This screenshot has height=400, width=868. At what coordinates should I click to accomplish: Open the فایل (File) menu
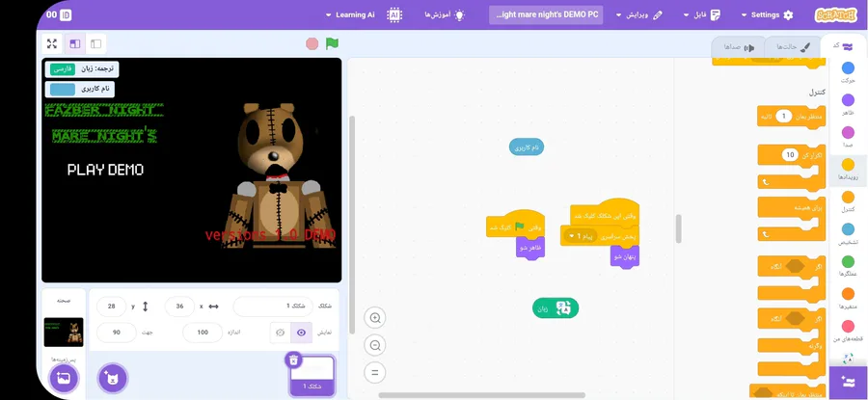pyautogui.click(x=702, y=14)
